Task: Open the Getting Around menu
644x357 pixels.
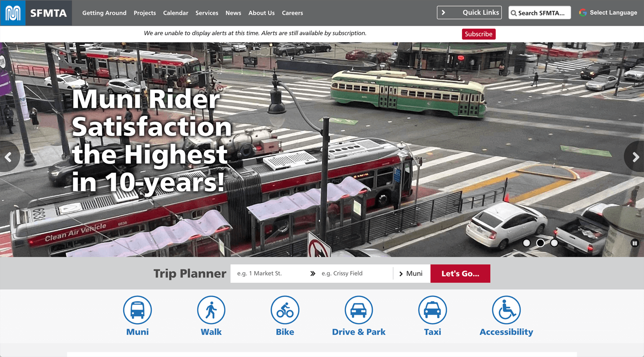Action: tap(104, 13)
